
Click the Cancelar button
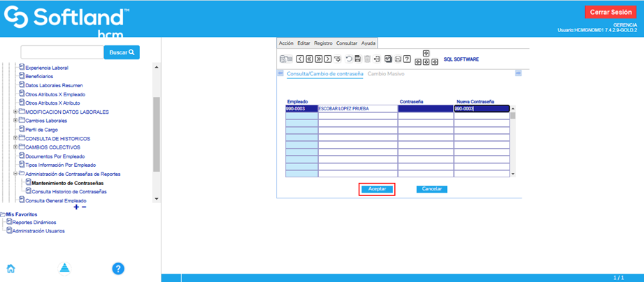431,189
